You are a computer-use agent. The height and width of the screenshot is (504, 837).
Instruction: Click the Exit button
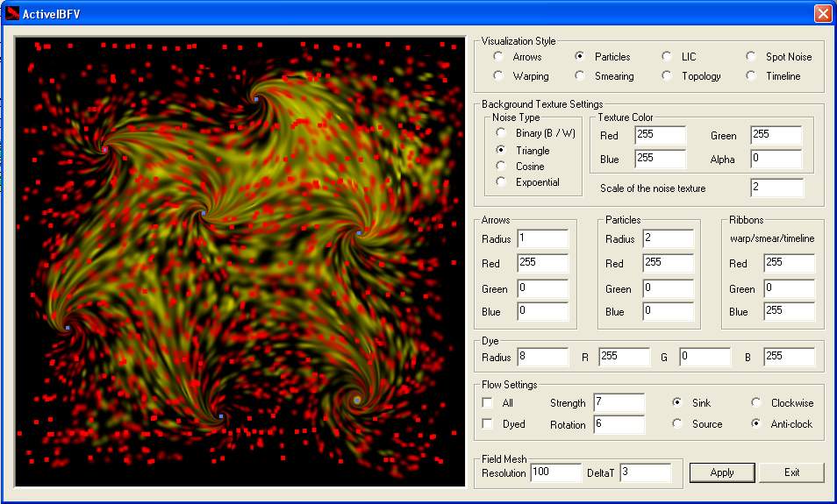[x=791, y=472]
